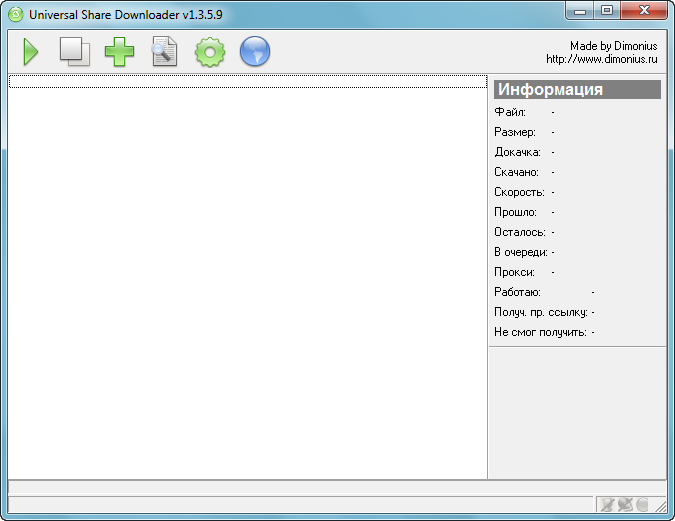
Task: Close the Universal Share Downloader window
Action: pyautogui.click(x=644, y=11)
